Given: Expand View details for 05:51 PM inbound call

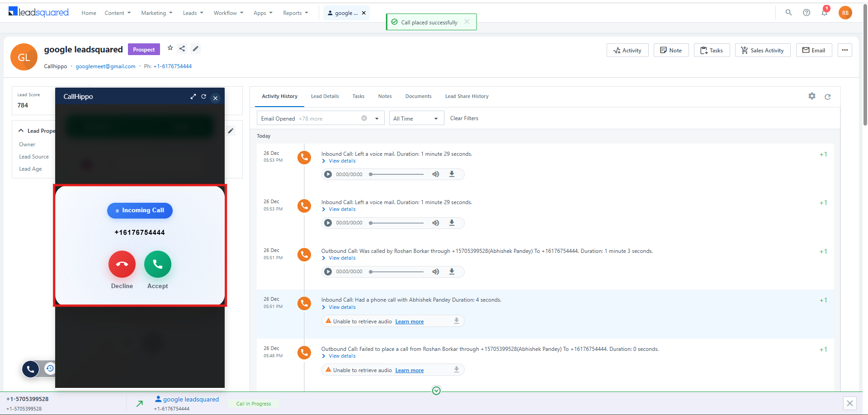Looking at the screenshot, I should click(339, 307).
